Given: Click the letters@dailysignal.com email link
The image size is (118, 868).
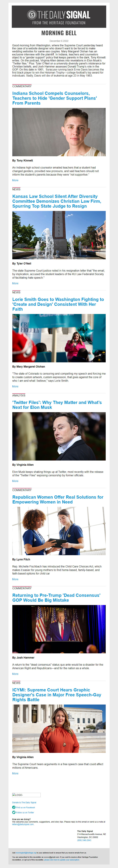Looking at the screenshot, I should [23, 824].
